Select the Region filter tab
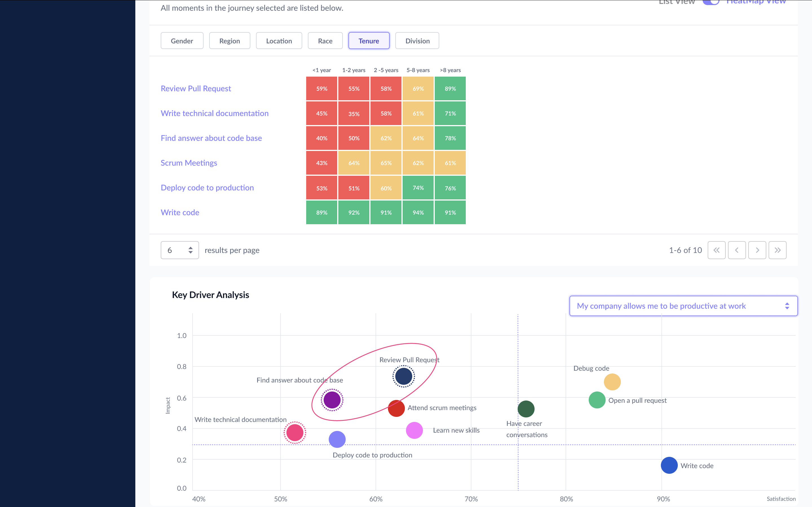This screenshot has height=507, width=812. [230, 41]
